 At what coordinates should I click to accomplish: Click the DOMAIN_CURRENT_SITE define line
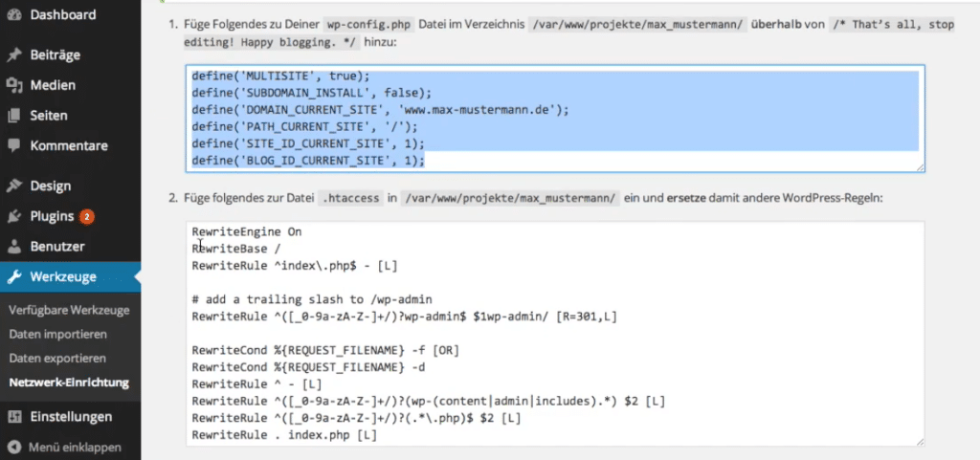[x=381, y=110]
